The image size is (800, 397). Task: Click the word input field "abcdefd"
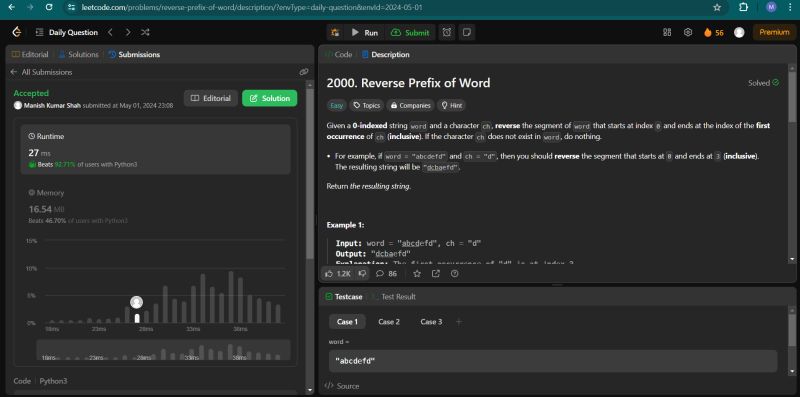click(553, 361)
